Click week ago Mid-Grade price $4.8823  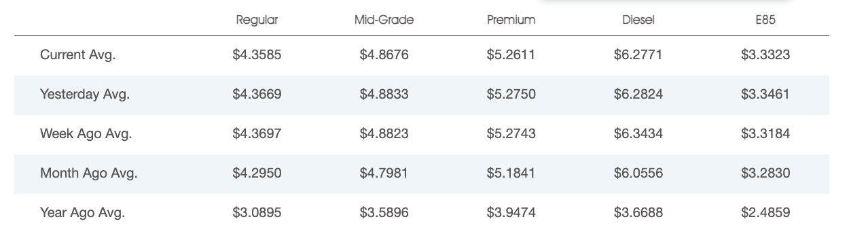(384, 134)
